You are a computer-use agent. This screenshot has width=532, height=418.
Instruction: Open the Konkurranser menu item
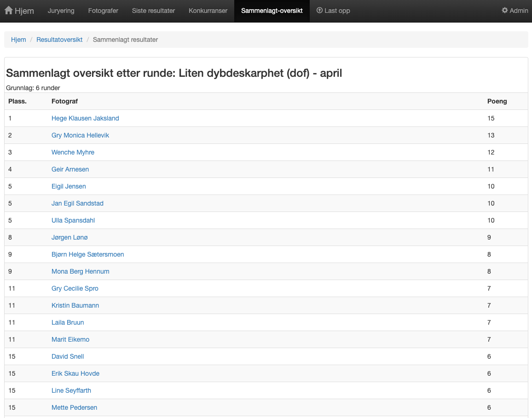click(208, 11)
